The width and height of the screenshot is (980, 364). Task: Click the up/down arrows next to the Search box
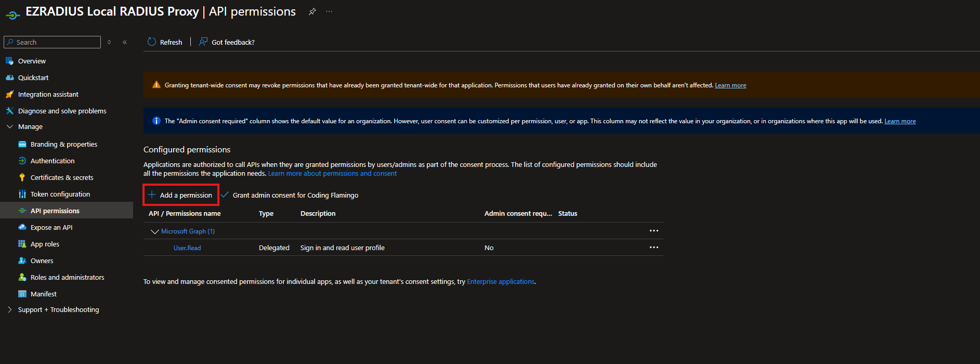click(109, 42)
